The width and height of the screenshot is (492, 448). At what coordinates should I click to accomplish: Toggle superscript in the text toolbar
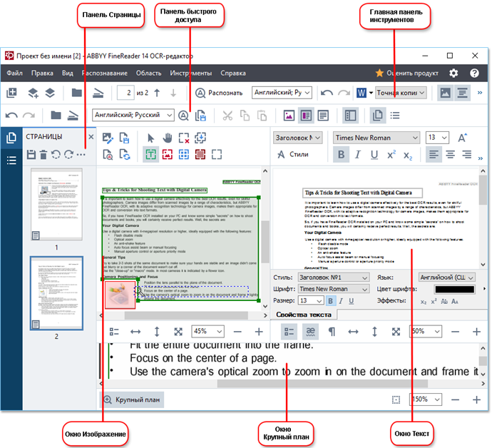click(x=391, y=155)
